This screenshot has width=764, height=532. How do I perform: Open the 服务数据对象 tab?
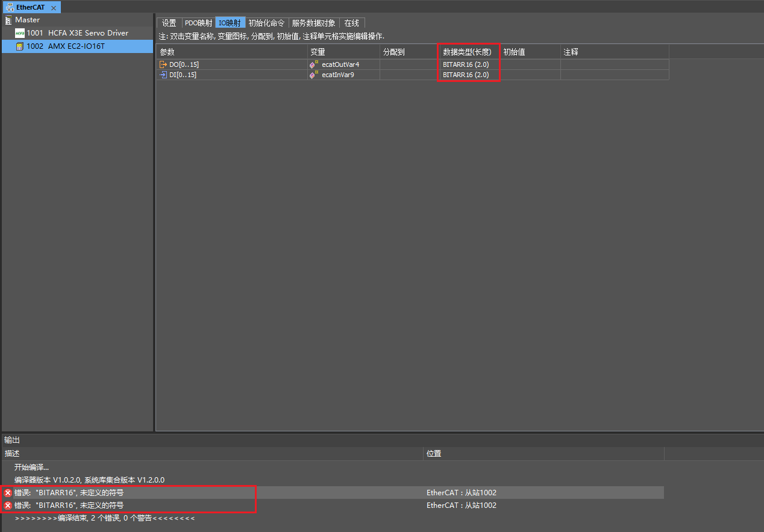pyautogui.click(x=313, y=23)
